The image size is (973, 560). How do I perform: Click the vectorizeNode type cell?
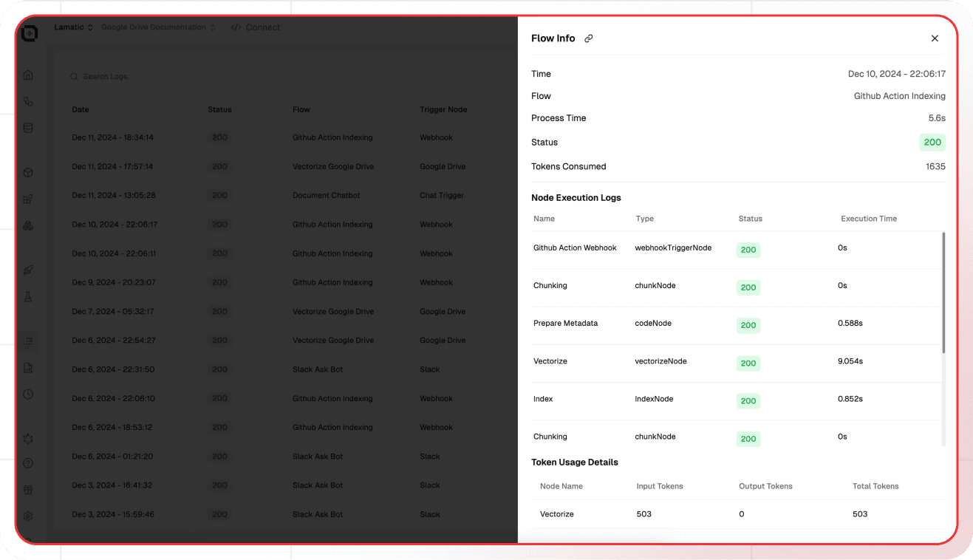click(660, 361)
